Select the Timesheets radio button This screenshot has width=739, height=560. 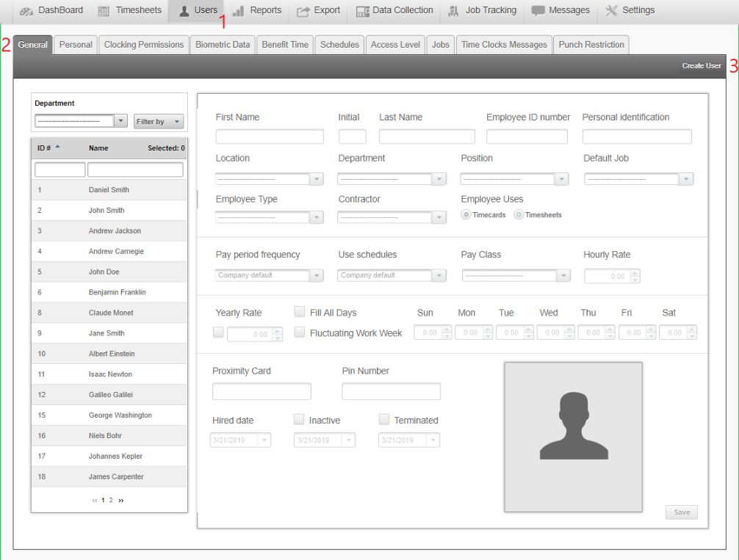(x=519, y=215)
